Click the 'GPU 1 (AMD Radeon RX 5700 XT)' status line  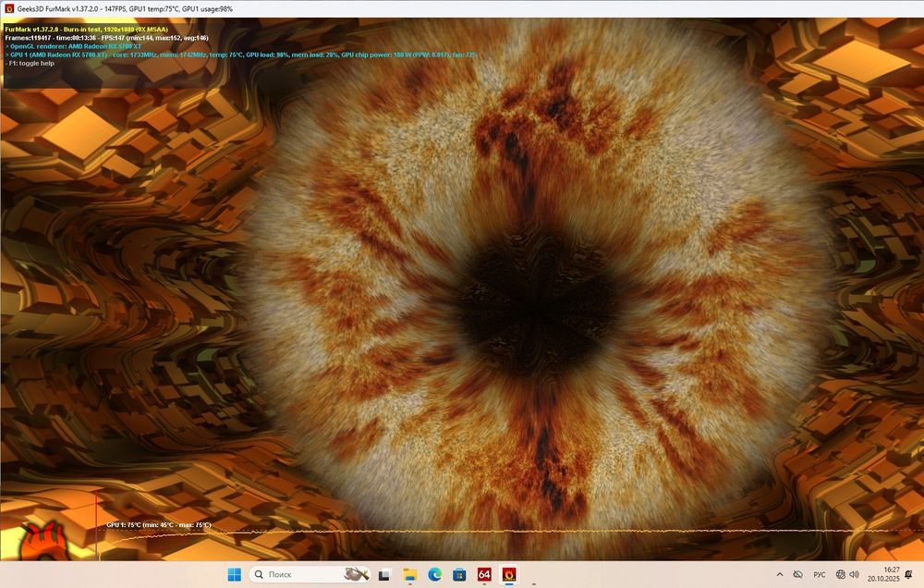coord(241,55)
